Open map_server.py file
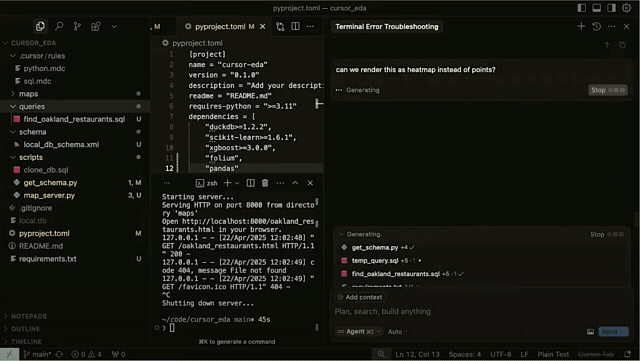 pos(49,195)
